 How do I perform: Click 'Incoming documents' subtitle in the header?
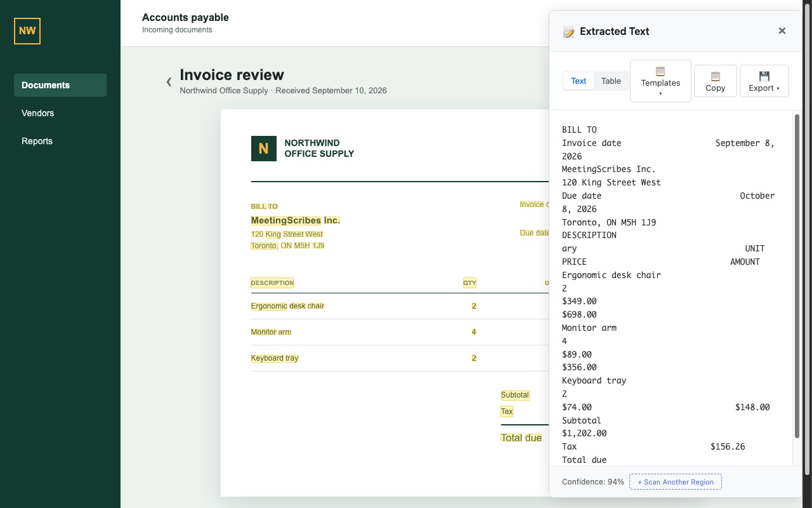[177, 30]
